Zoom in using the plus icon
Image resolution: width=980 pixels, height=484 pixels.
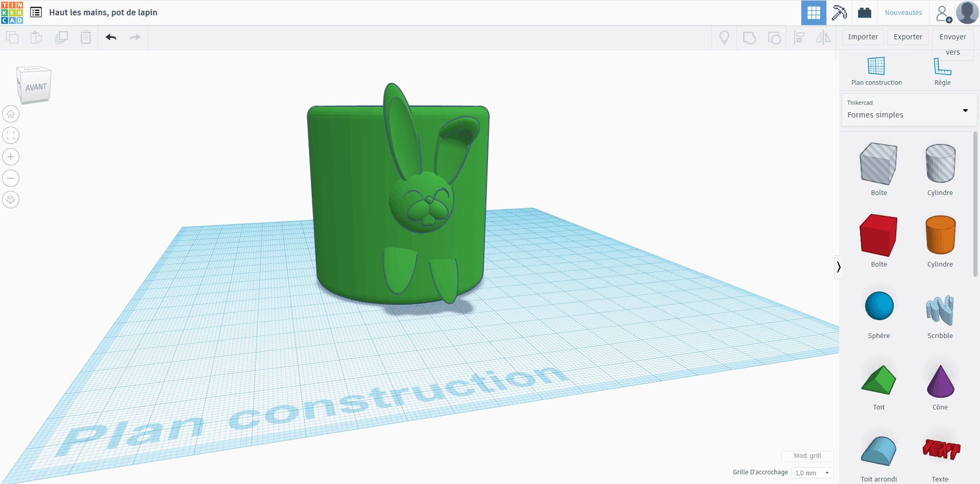coord(10,157)
